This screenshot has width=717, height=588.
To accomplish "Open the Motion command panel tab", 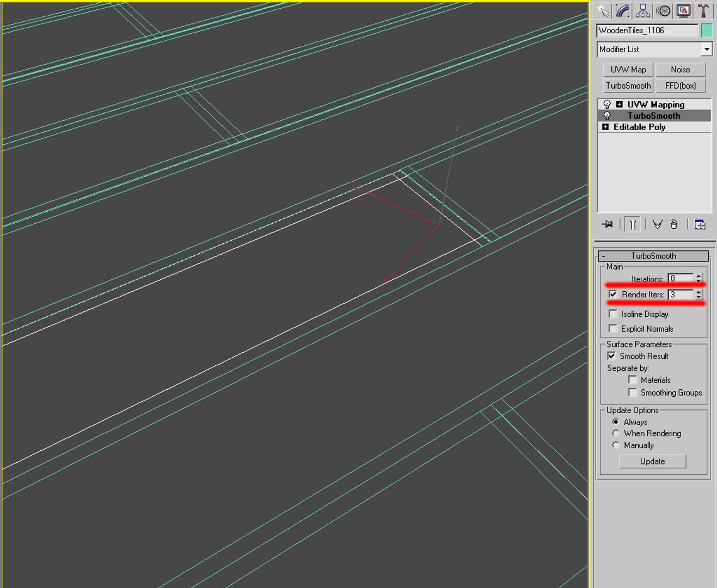I will [x=663, y=11].
